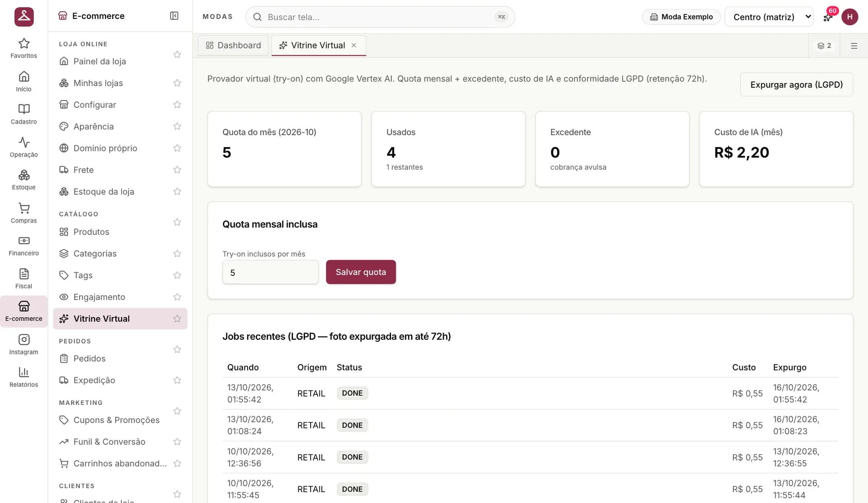This screenshot has height=503, width=868.
Task: Star the Vitrine Virtual entry
Action: pos(177,318)
